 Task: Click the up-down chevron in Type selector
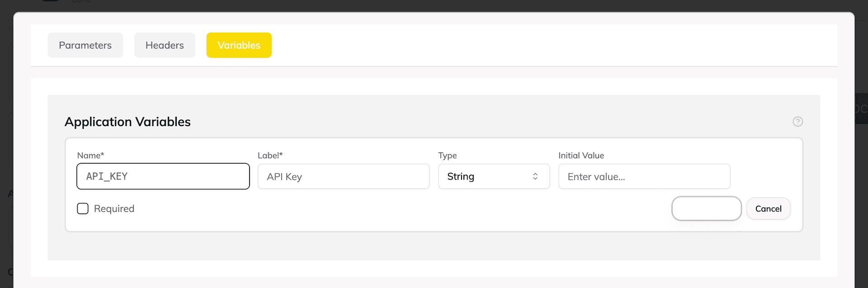click(535, 176)
